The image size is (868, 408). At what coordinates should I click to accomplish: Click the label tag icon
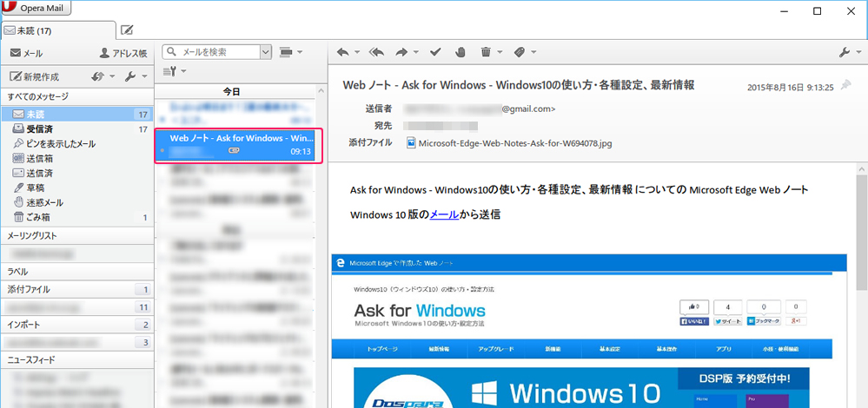click(519, 53)
